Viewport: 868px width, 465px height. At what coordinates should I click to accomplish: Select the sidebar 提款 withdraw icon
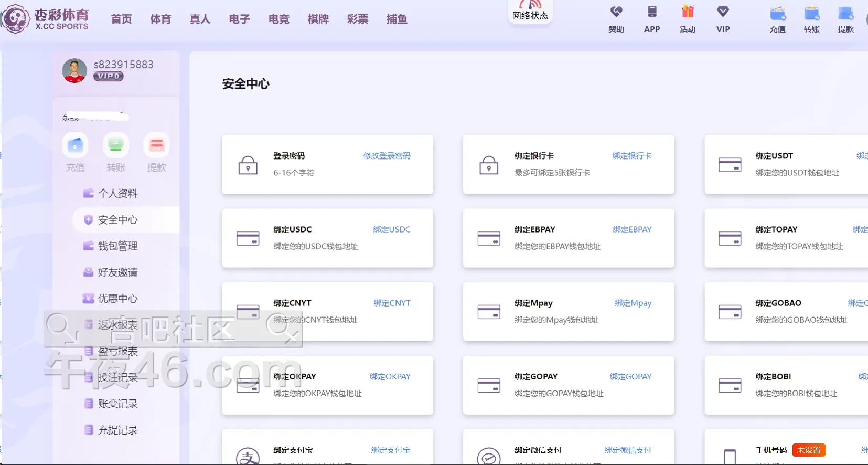pos(156,145)
